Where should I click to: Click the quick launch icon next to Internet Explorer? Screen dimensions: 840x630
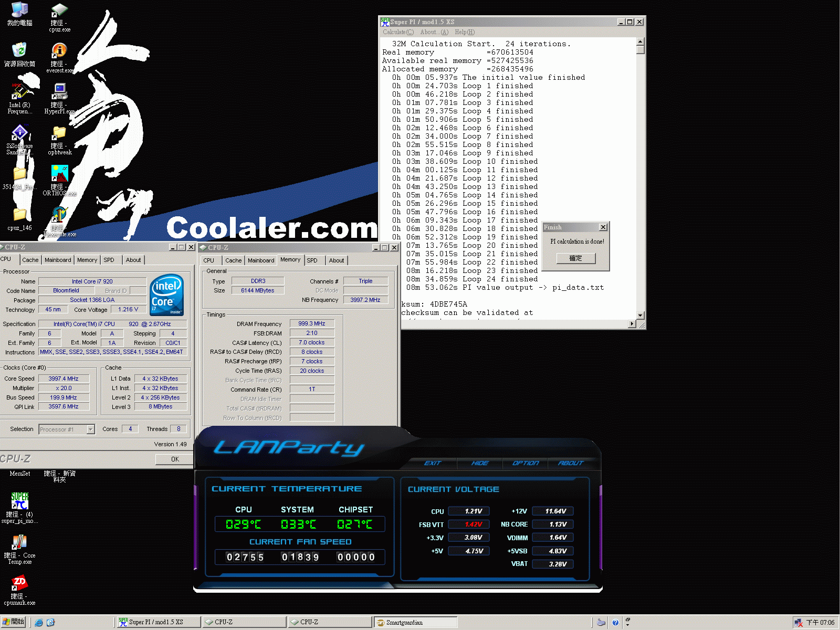[51, 623]
